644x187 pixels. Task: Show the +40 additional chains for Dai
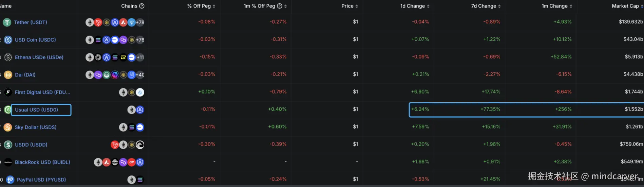point(140,75)
